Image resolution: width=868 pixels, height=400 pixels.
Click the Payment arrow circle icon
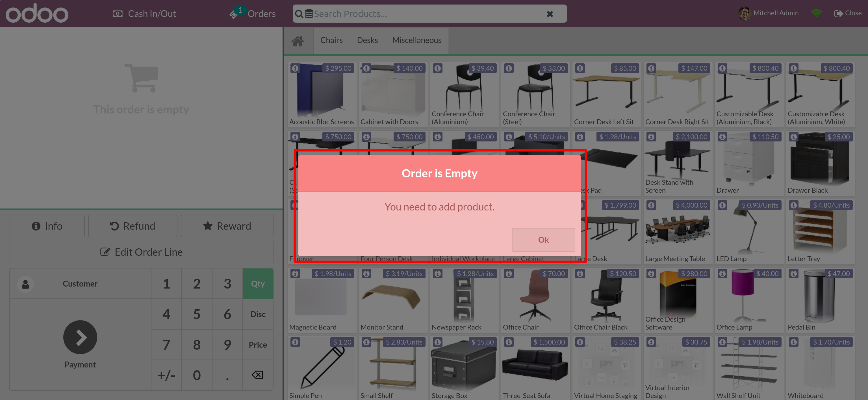pyautogui.click(x=80, y=337)
